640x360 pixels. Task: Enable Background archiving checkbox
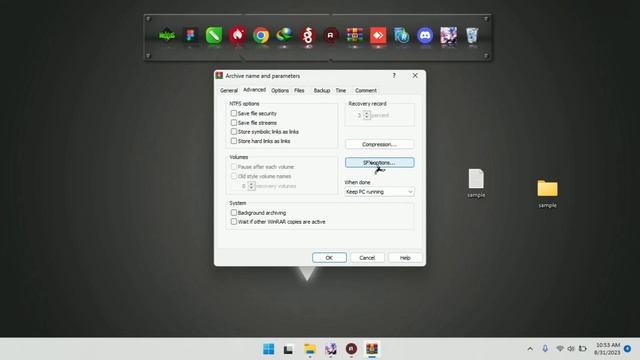pyautogui.click(x=233, y=213)
